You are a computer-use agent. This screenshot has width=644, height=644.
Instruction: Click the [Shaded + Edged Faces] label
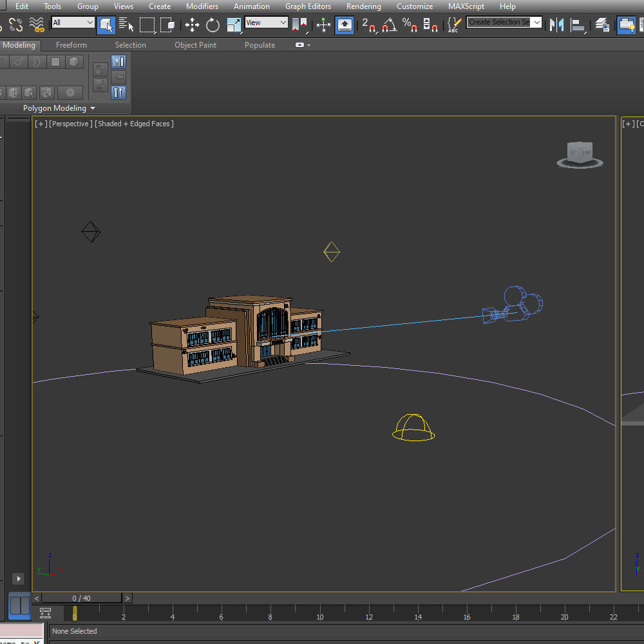[135, 124]
